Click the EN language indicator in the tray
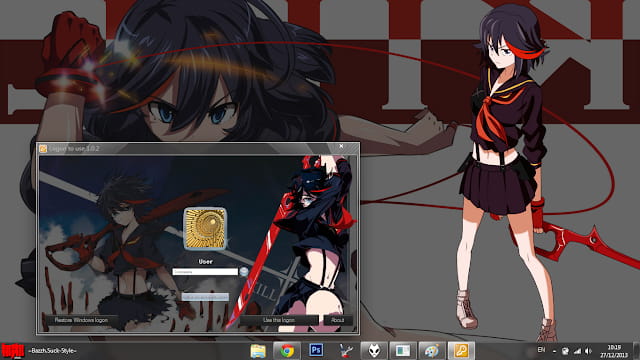Image resolution: width=640 pixels, height=360 pixels. click(x=541, y=350)
